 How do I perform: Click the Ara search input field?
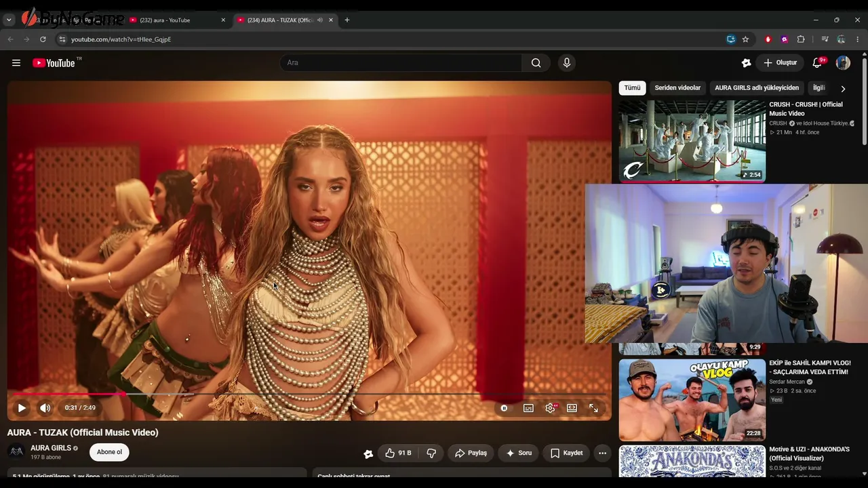401,63
